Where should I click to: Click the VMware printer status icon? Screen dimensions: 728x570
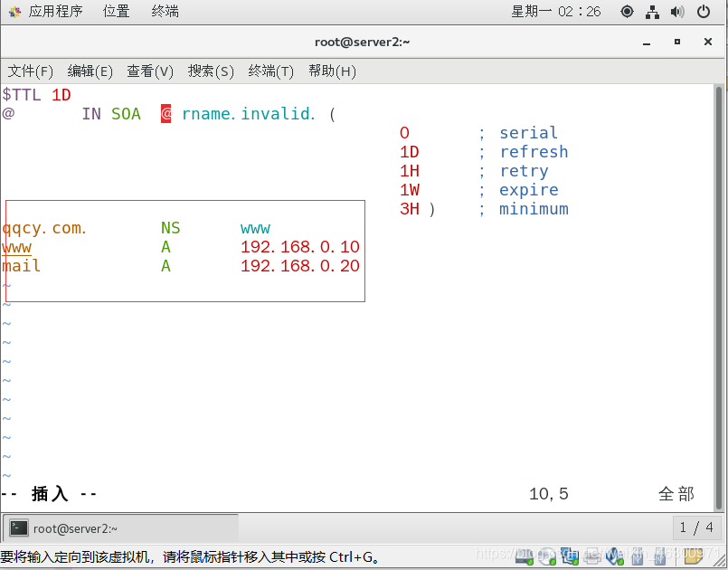click(592, 556)
